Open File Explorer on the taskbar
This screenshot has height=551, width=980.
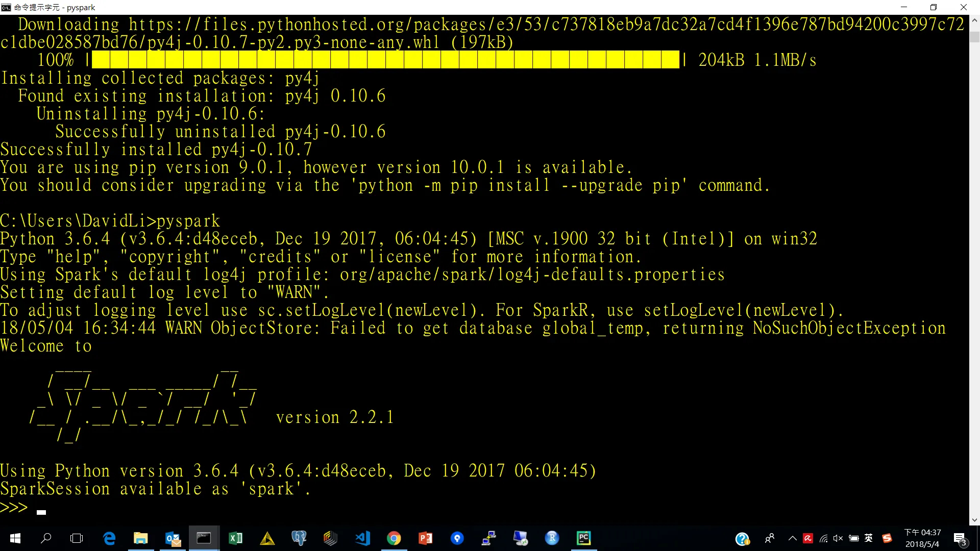point(140,538)
